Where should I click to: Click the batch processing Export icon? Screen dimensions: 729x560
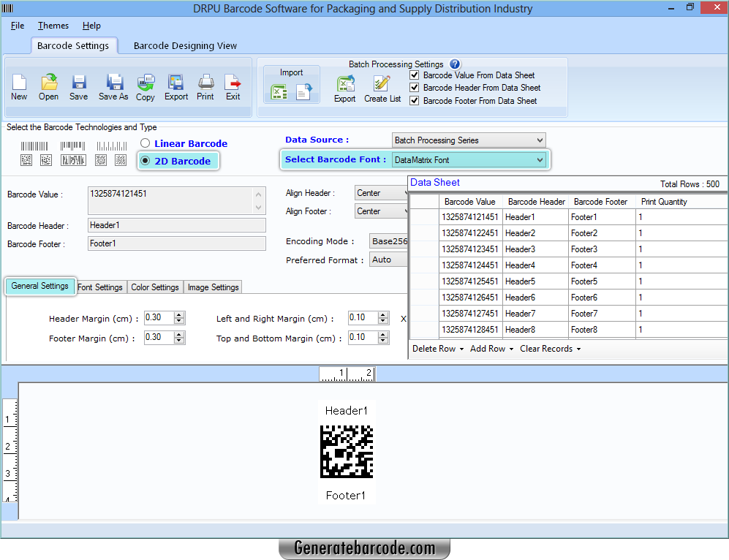pos(345,84)
